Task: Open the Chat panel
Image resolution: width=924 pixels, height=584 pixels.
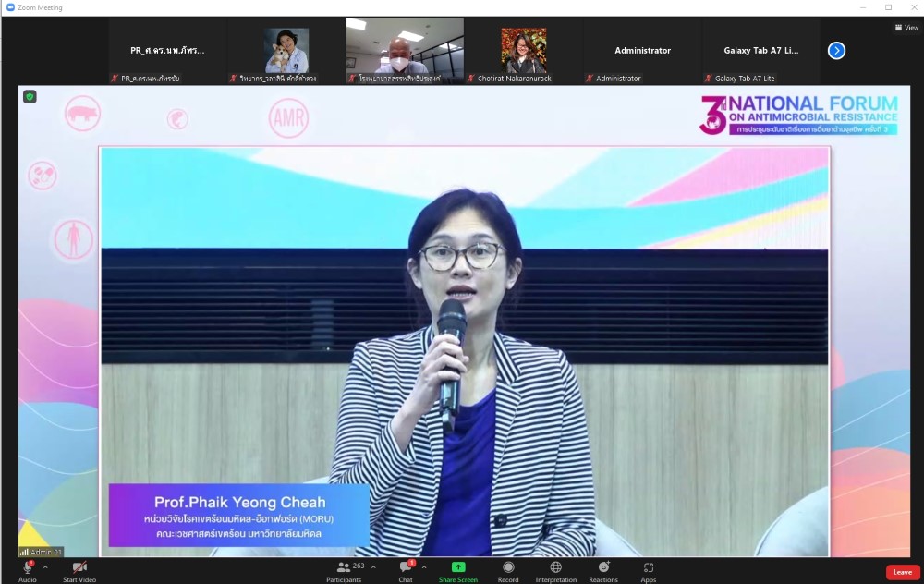Action: point(405,567)
